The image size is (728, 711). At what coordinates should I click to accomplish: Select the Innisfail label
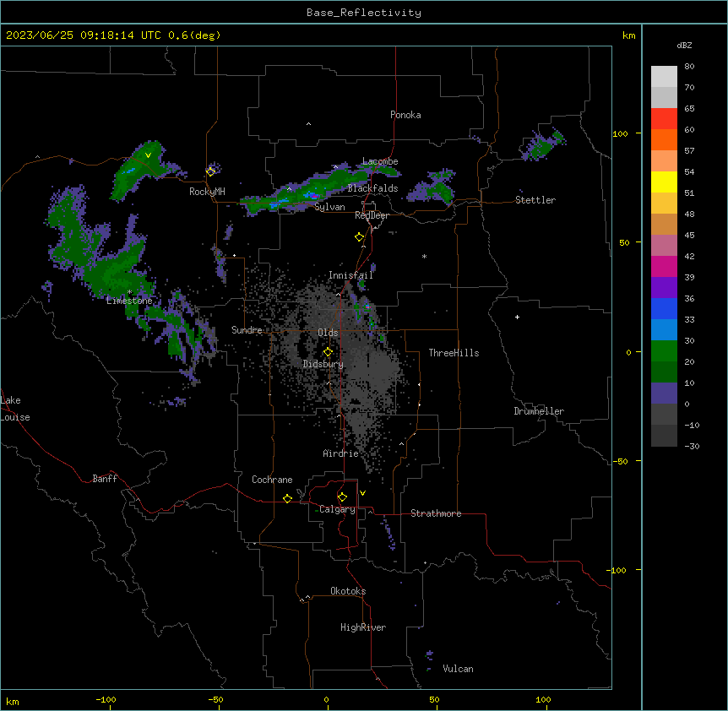pyautogui.click(x=350, y=275)
